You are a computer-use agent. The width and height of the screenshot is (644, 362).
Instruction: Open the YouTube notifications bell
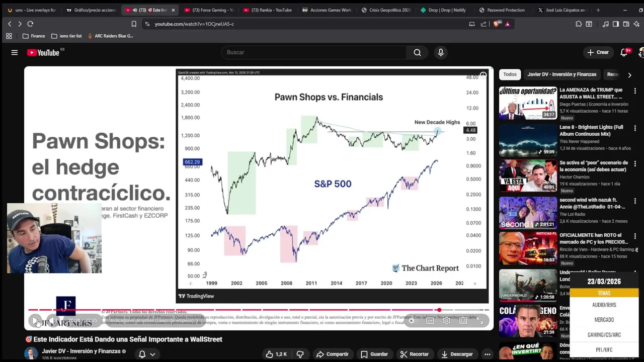tap(624, 52)
